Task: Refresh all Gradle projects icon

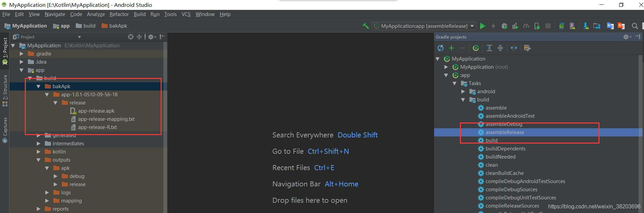Action: tap(441, 48)
